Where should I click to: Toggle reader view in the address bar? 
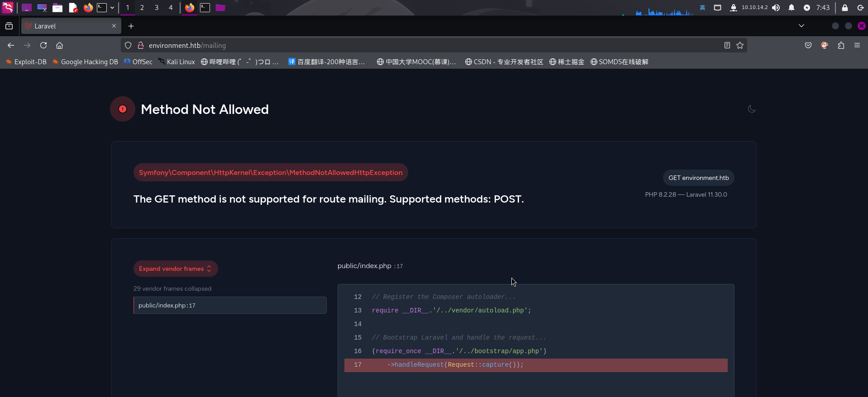pyautogui.click(x=727, y=45)
